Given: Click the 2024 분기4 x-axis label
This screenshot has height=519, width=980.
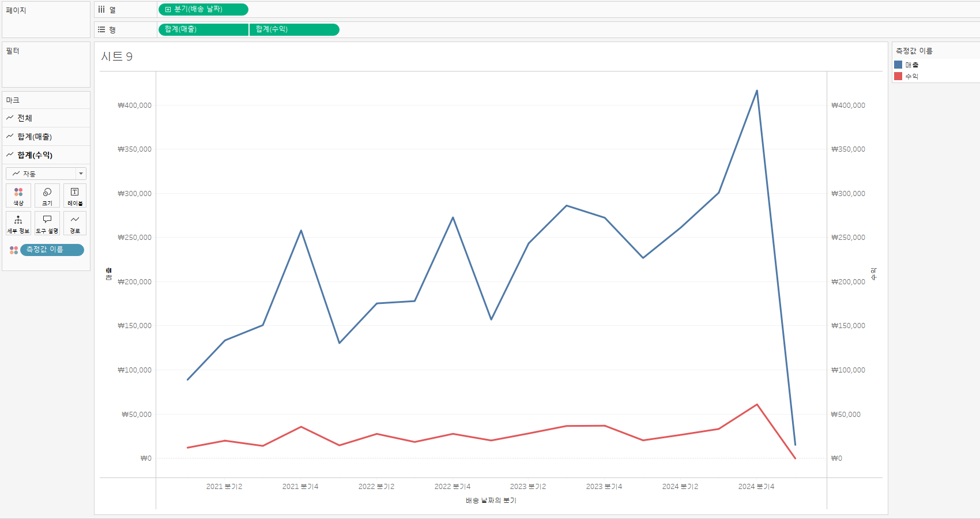Looking at the screenshot, I should coord(756,487).
